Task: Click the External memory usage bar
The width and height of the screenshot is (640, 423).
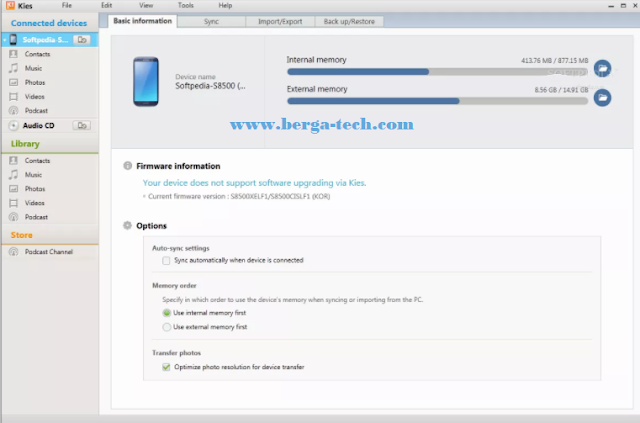Action: point(438,101)
